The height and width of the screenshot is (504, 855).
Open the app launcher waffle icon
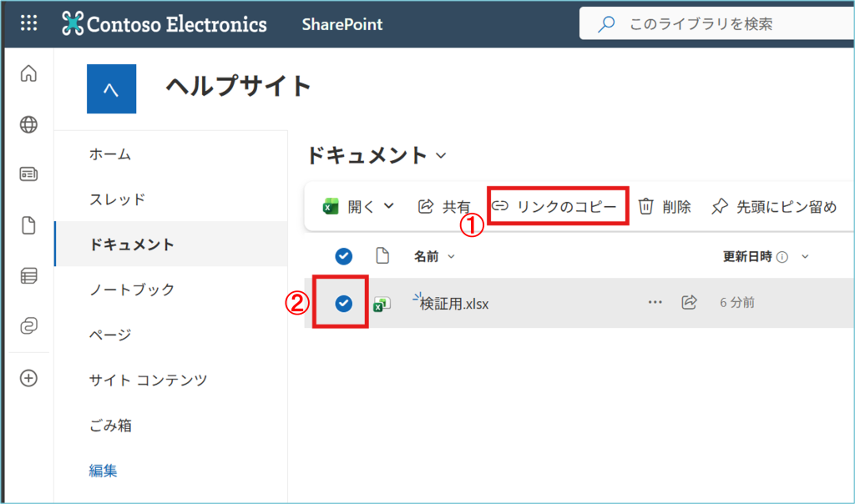28,23
